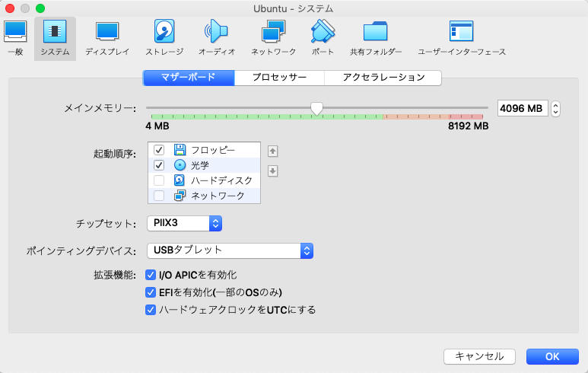Open the チップセット PIIX3 dropdown
This screenshot has width=588, height=373.
[x=185, y=223]
